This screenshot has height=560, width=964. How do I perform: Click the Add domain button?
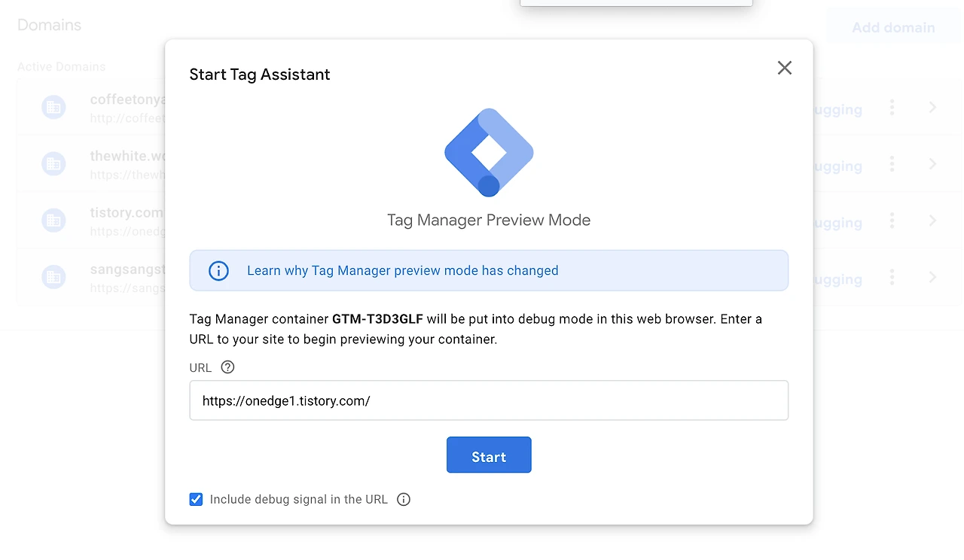(893, 28)
